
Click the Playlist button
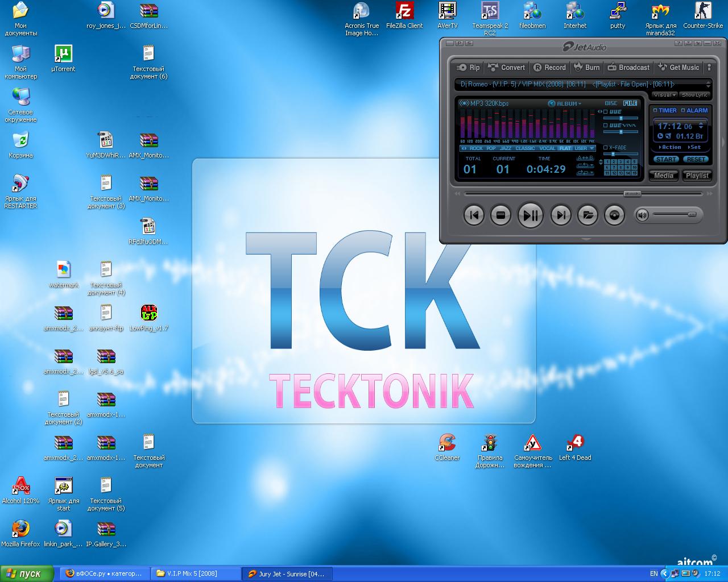click(697, 176)
